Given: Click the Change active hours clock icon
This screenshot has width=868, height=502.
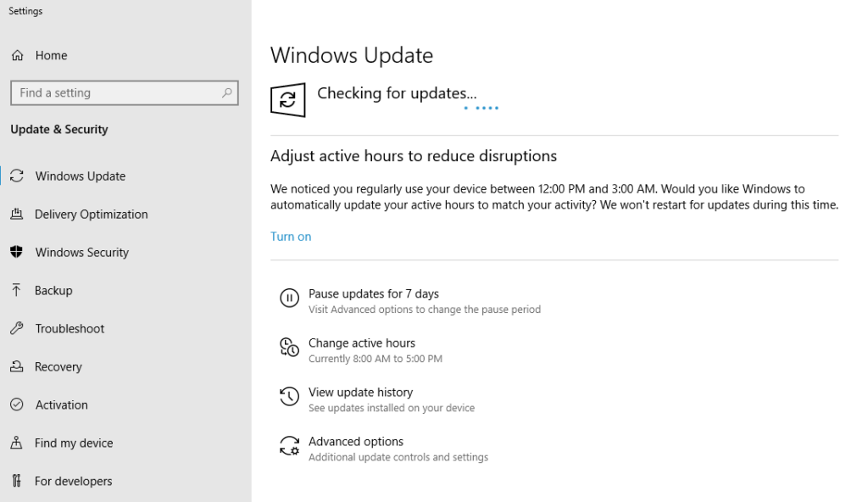Looking at the screenshot, I should 289,349.
